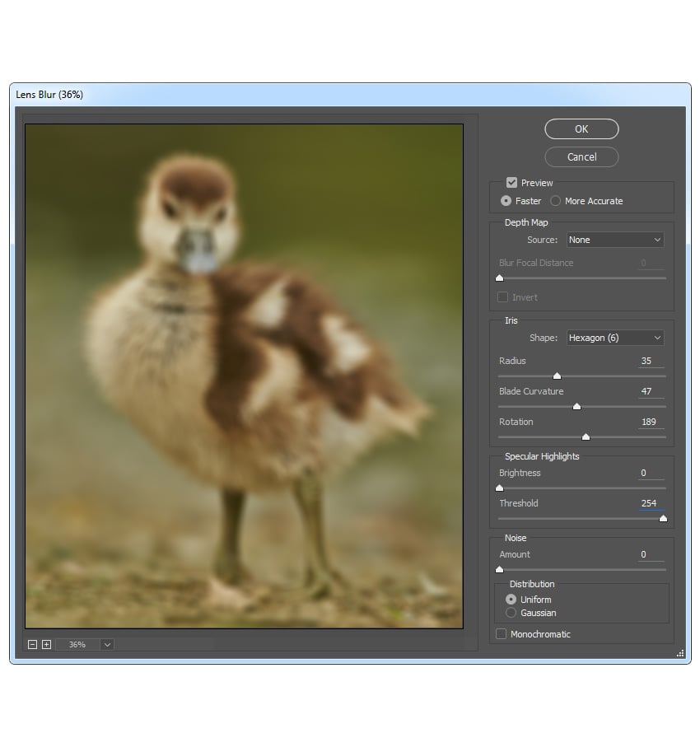This screenshot has width=700, height=747.
Task: Click the zoom out minus icon below preview
Action: coord(31,644)
